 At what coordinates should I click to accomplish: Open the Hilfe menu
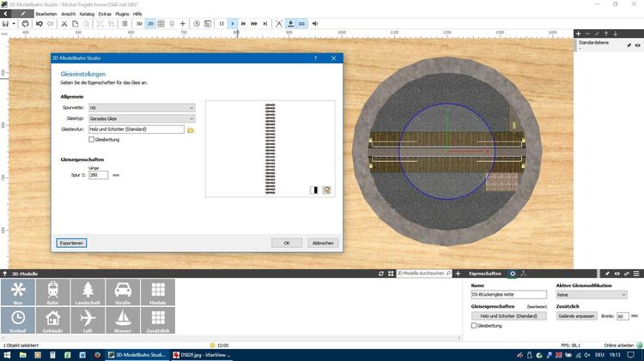(137, 14)
